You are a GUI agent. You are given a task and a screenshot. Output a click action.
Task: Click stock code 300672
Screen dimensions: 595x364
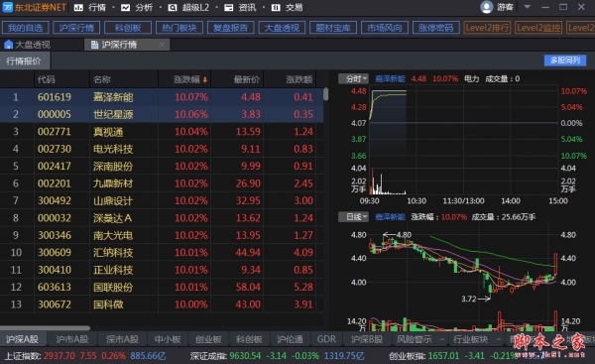pyautogui.click(x=55, y=304)
